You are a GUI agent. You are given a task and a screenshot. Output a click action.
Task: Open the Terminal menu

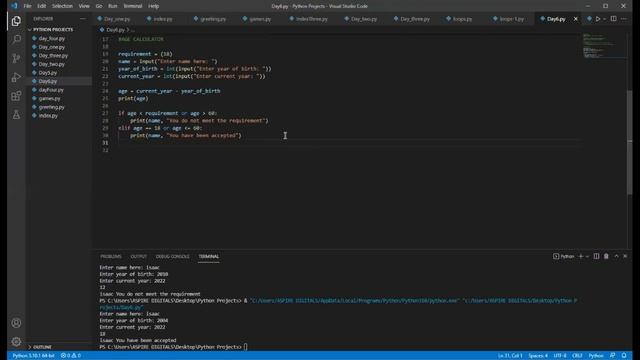click(x=133, y=6)
